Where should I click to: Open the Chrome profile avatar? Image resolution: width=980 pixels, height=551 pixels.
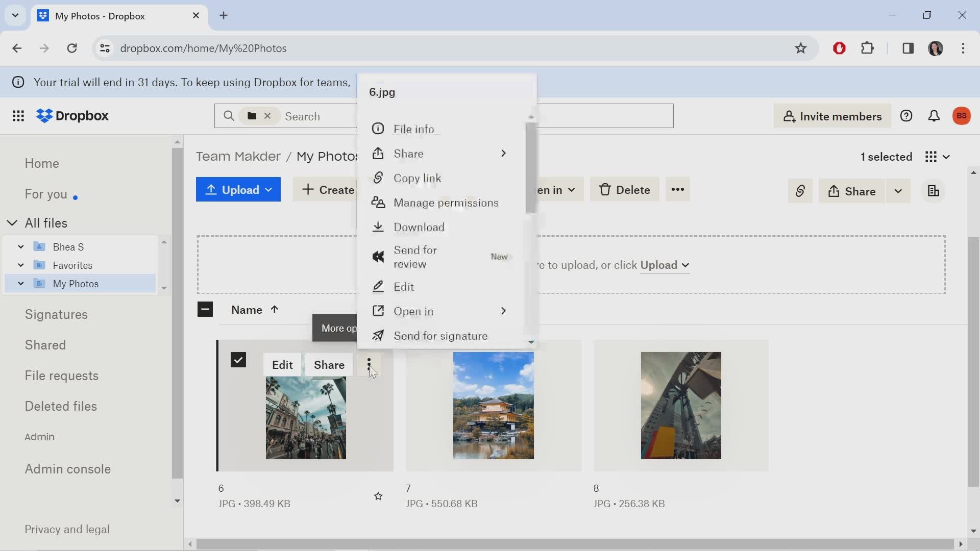coord(936,48)
